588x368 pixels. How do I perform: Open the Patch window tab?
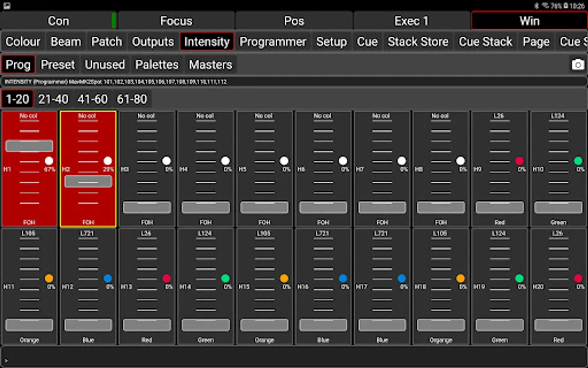[106, 42]
